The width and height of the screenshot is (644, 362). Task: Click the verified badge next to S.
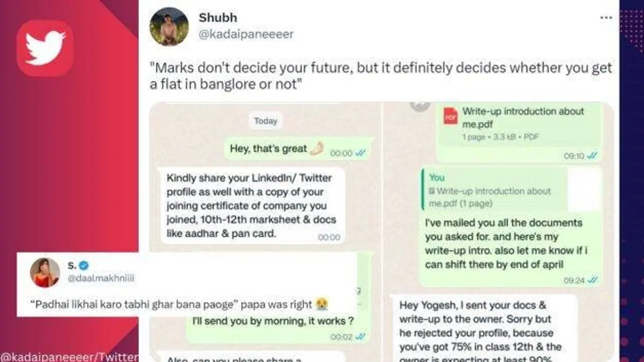click(x=84, y=265)
